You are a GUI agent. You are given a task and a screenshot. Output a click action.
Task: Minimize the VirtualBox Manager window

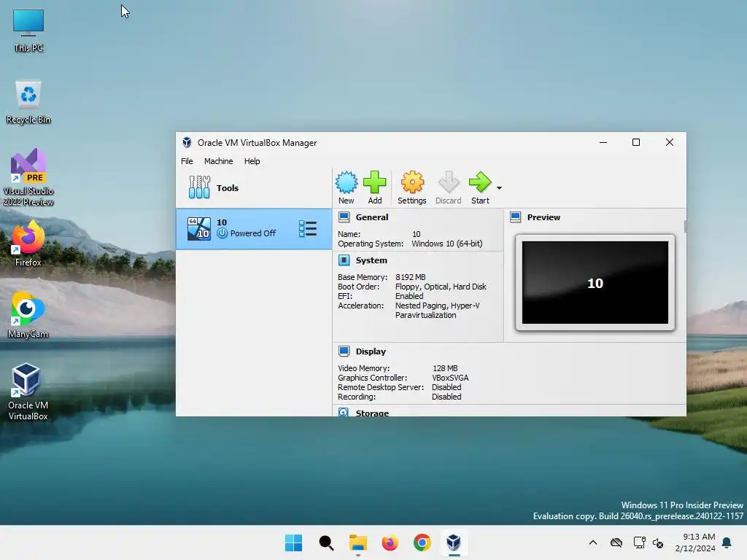click(603, 142)
